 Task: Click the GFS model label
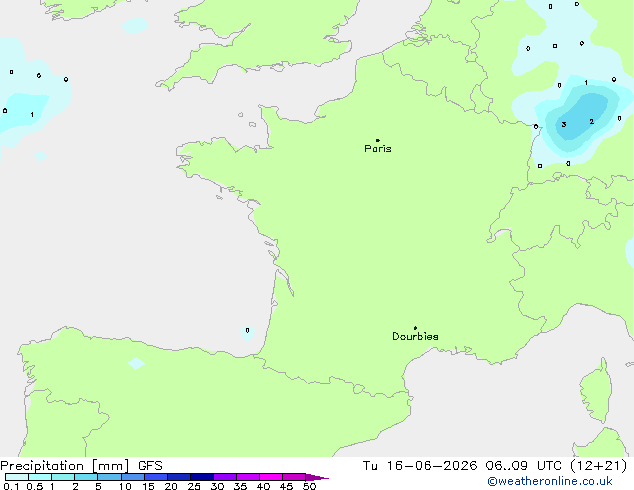pos(150,466)
